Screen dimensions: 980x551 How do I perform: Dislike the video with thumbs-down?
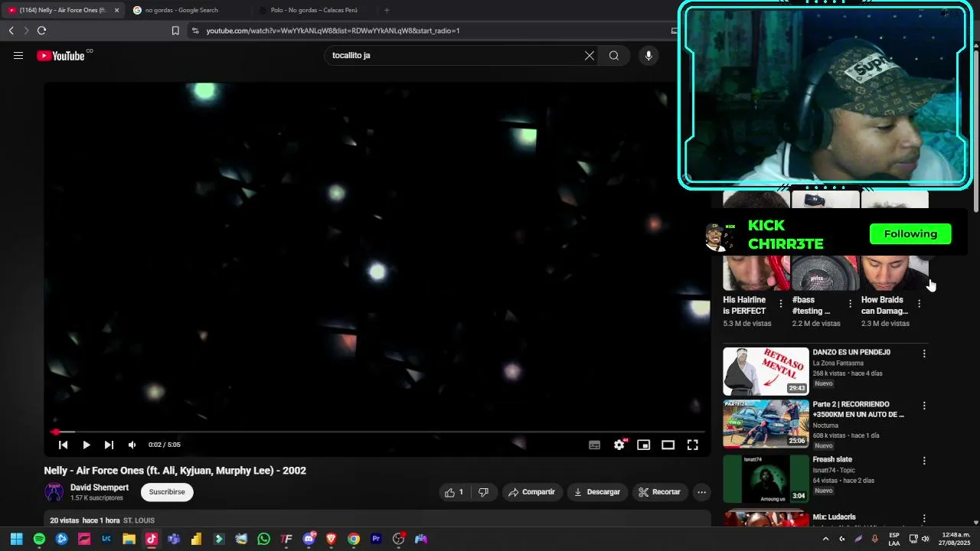[483, 492]
